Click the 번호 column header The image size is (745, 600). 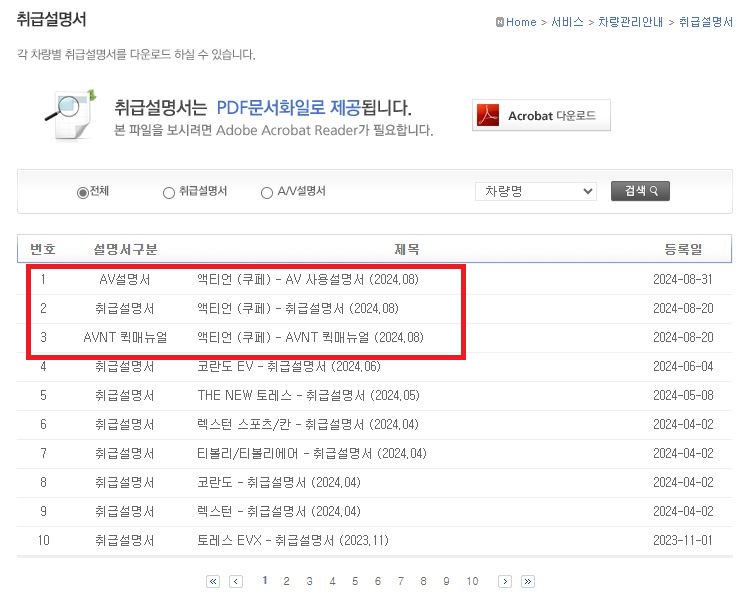tap(43, 249)
